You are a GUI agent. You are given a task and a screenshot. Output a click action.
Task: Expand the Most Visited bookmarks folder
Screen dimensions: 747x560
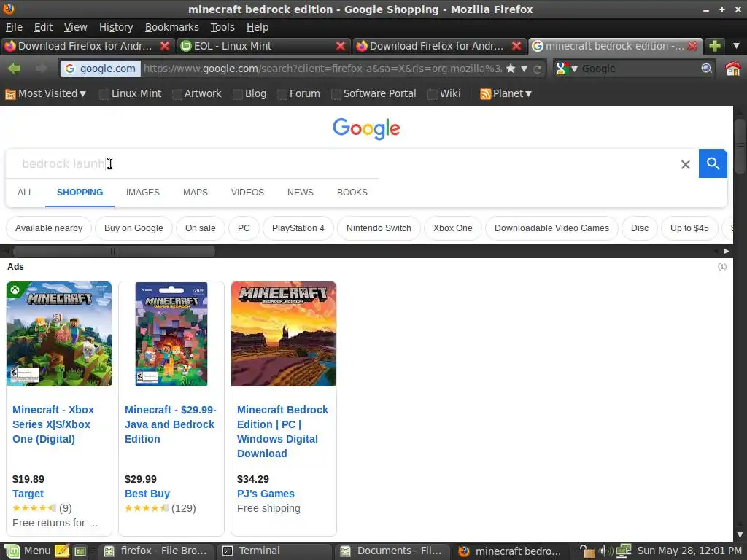[46, 94]
